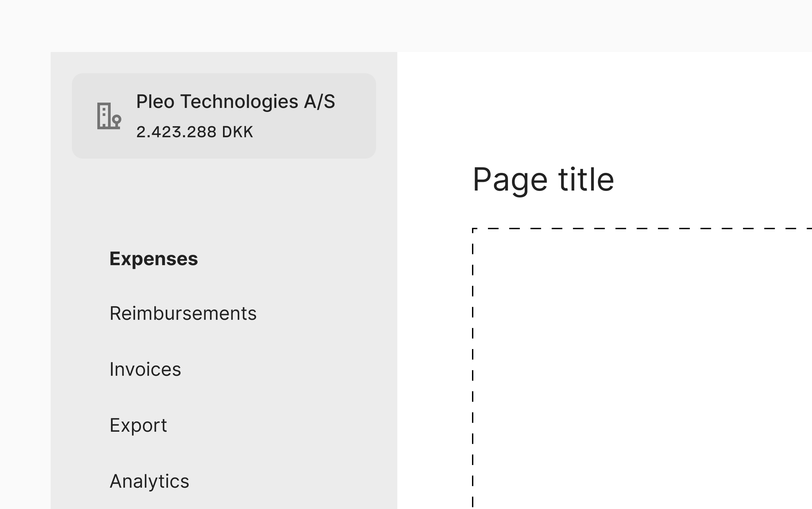This screenshot has width=812, height=509.
Task: Click the top dashed border of the placeholder
Action: pos(640,229)
